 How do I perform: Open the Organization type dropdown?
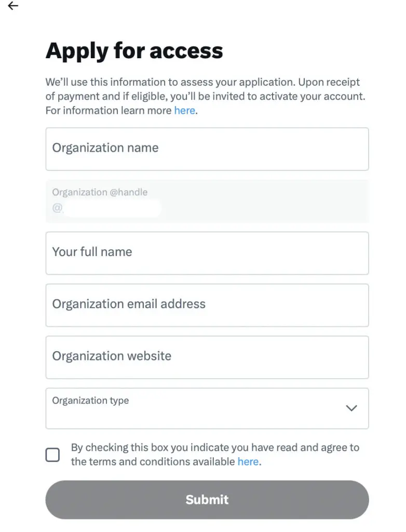point(207,408)
